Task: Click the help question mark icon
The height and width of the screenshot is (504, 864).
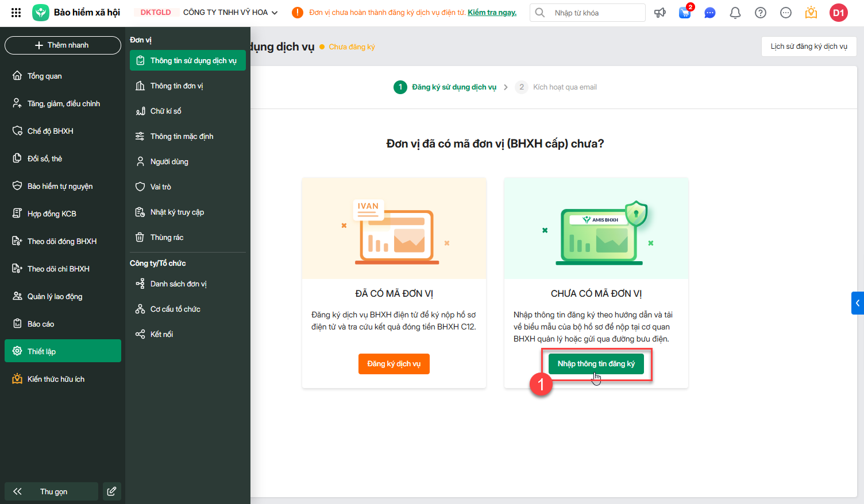Action: 761,13
